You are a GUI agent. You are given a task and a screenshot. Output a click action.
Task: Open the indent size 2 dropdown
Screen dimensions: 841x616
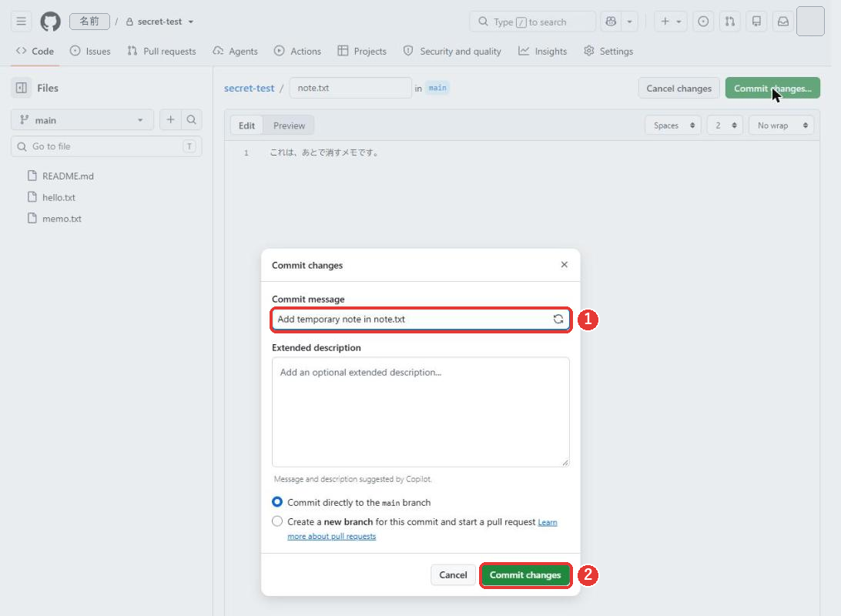pos(725,126)
